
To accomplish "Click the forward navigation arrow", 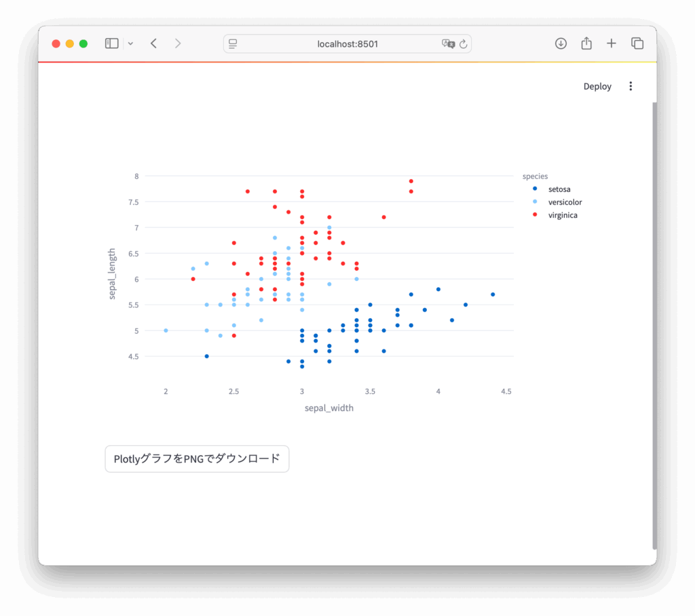I will (178, 43).
